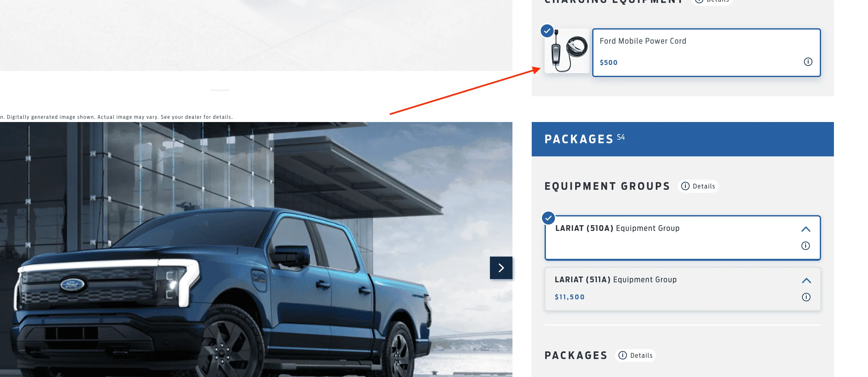The image size is (868, 377).
Task: Open Charging Equipment Details info
Action: pos(712,1)
